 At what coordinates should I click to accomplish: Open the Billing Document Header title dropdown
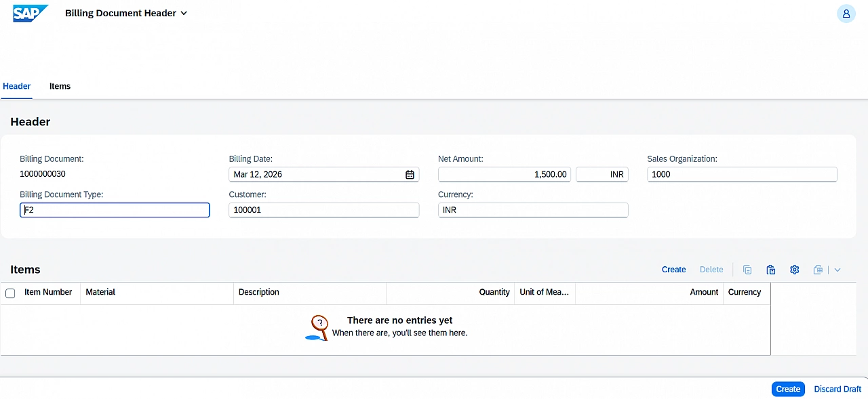[x=183, y=13]
